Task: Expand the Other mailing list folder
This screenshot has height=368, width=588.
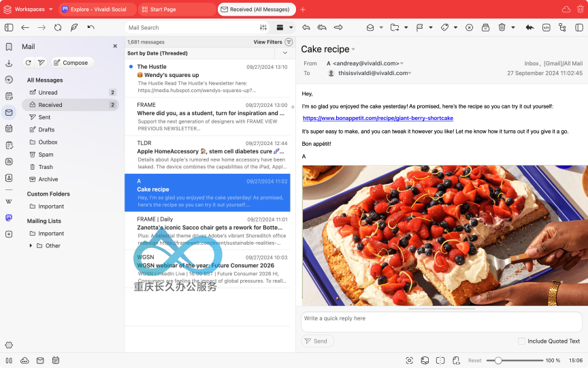Action: [x=31, y=245]
